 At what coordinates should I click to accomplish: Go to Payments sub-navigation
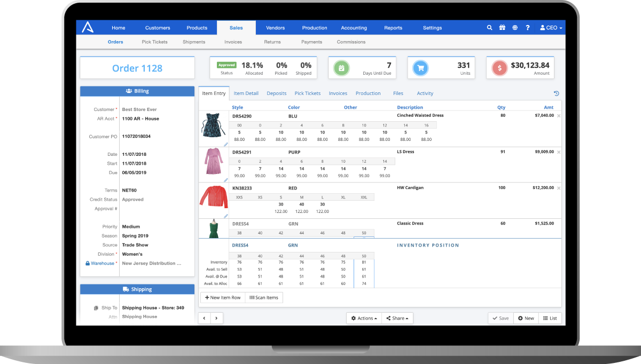[311, 42]
